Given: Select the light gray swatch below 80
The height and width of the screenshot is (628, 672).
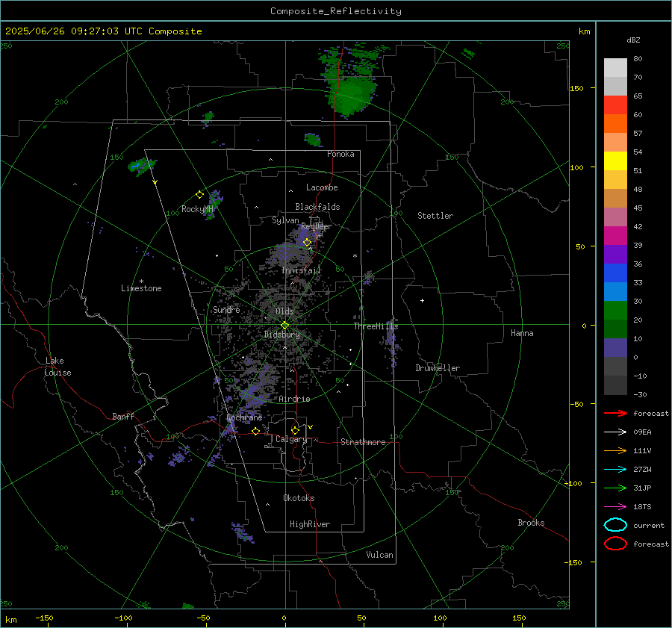Looking at the screenshot, I should (x=615, y=67).
